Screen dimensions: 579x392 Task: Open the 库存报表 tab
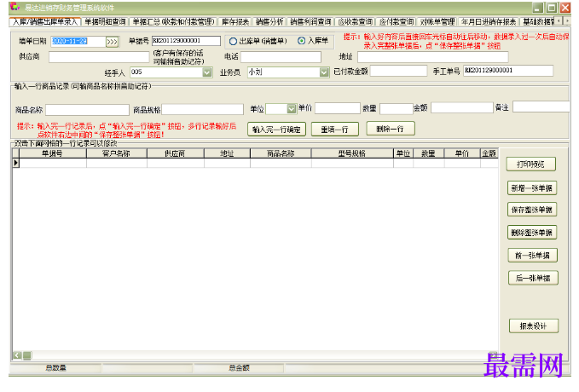pyautogui.click(x=235, y=22)
